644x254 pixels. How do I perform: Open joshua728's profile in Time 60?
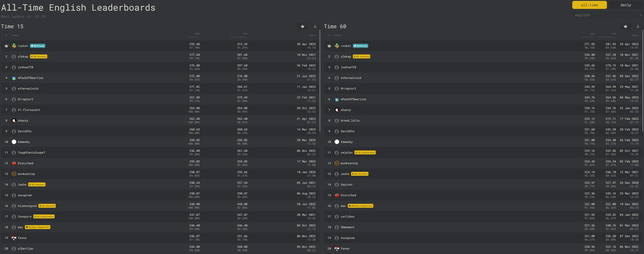click(x=348, y=67)
